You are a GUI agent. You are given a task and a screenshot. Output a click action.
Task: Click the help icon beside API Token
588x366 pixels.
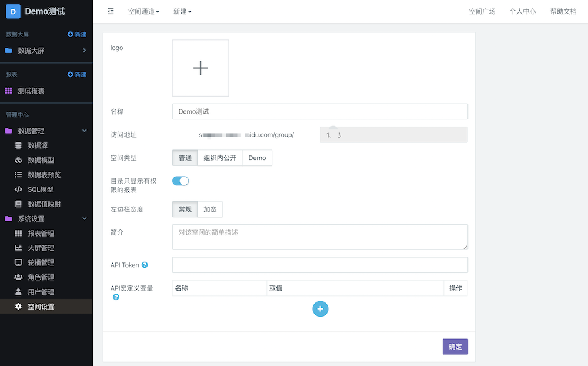coord(145,265)
